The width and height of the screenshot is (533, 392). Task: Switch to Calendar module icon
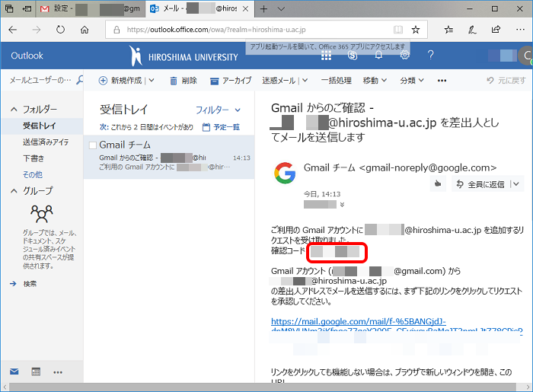pos(36,371)
